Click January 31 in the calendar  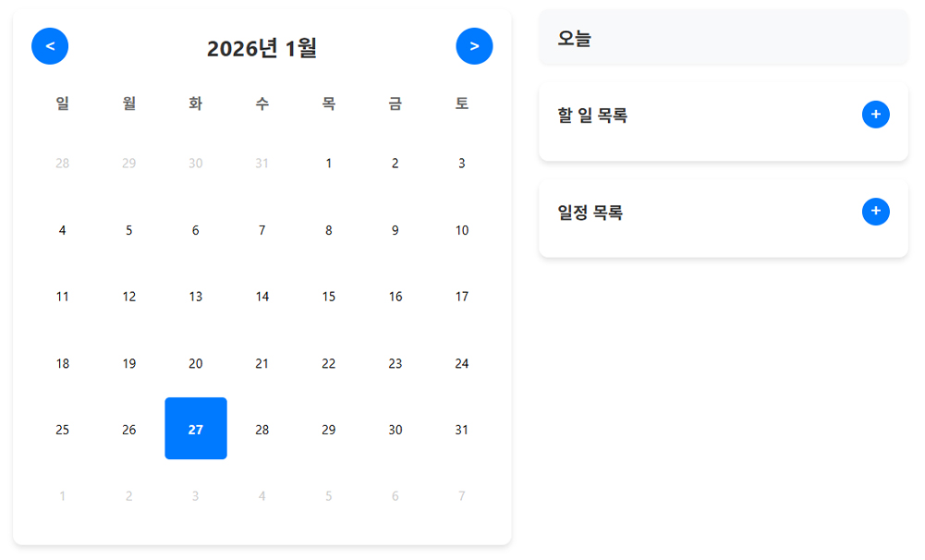(462, 430)
